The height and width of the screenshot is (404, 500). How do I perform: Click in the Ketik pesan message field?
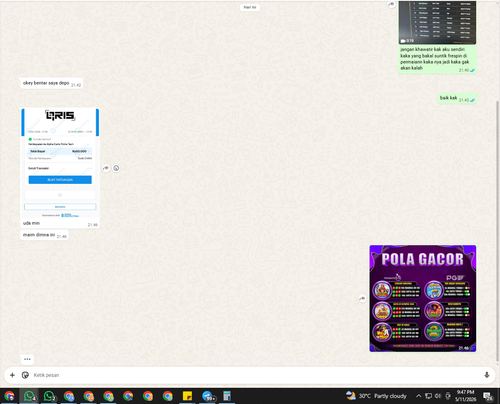(257, 375)
